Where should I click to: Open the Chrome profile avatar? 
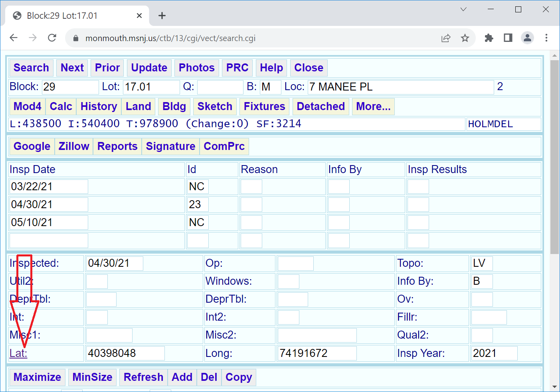(x=527, y=38)
